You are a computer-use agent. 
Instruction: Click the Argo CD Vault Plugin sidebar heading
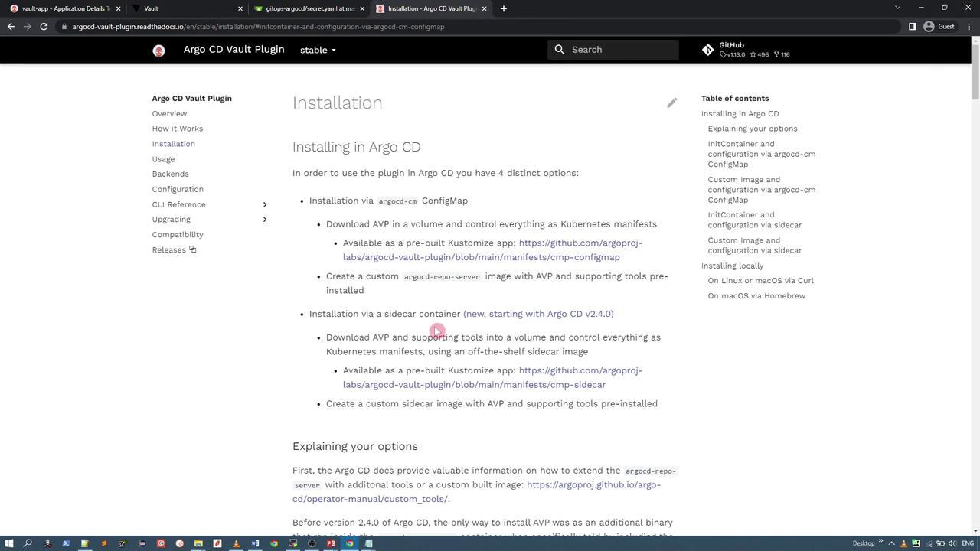[x=191, y=98]
